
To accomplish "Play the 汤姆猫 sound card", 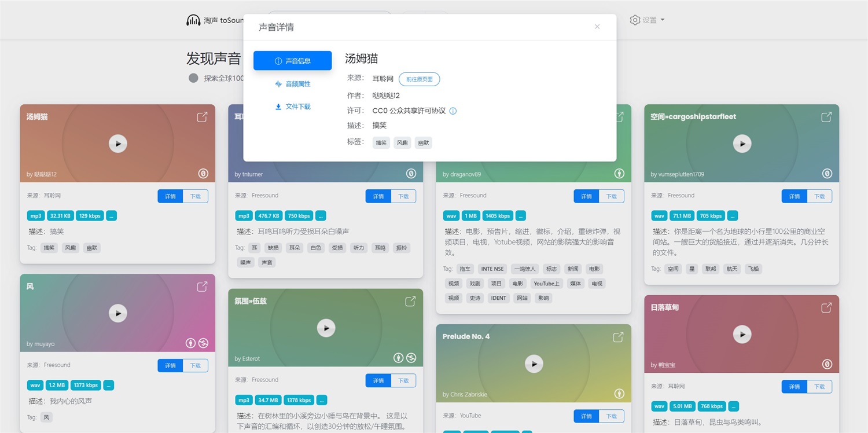I will pyautogui.click(x=118, y=144).
